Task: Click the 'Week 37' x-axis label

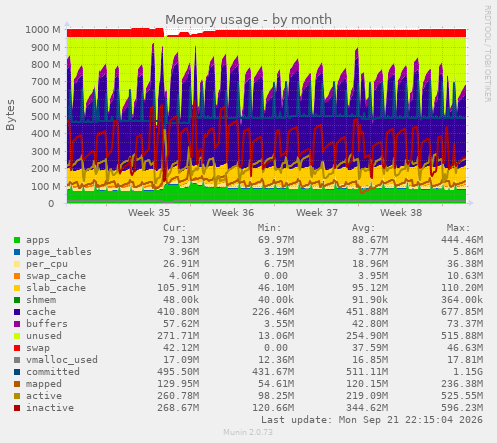Action: tap(317, 213)
